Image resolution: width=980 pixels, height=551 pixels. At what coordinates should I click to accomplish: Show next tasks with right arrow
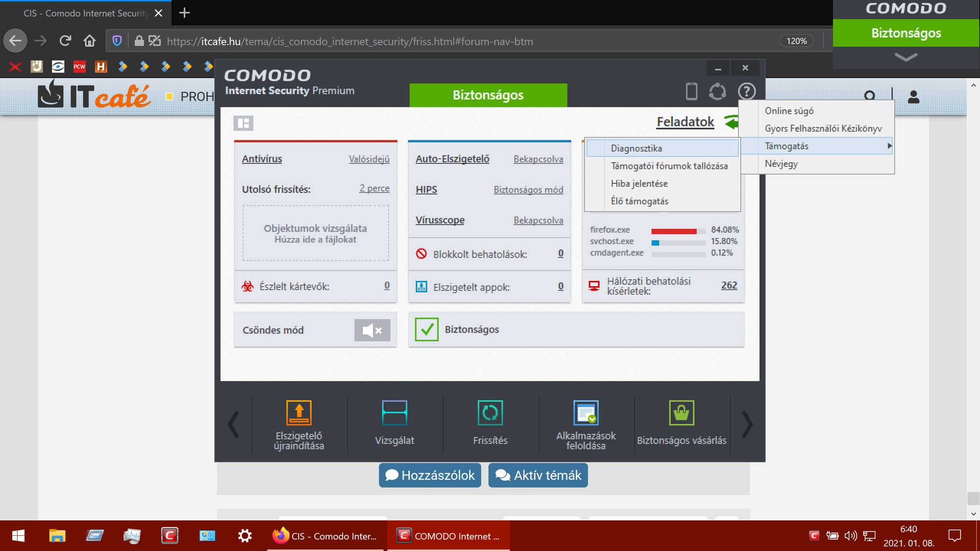tap(747, 424)
